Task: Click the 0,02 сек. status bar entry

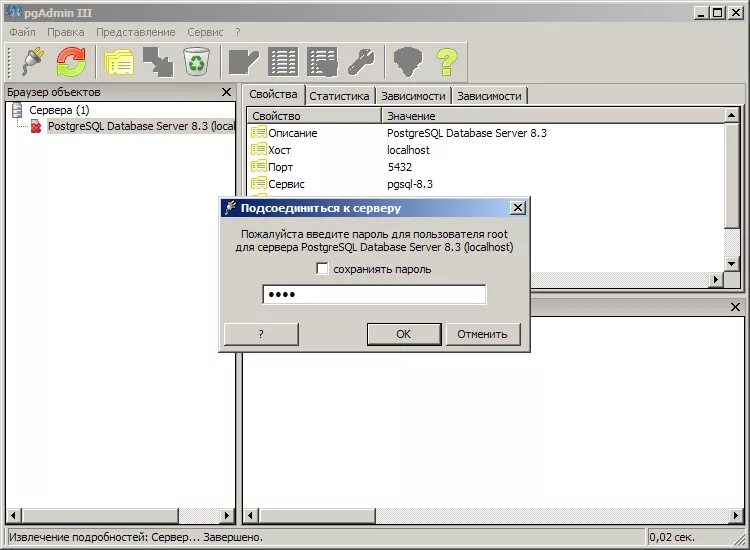Action: 672,537
